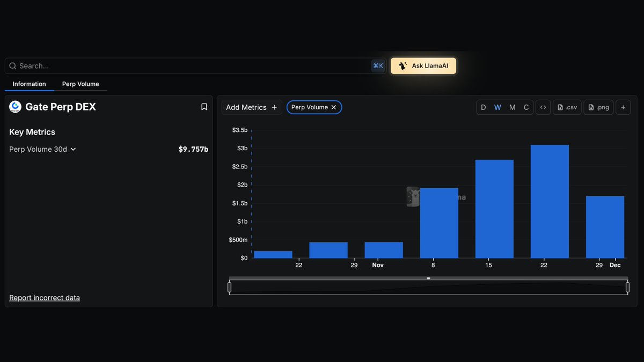
Task: Click the bookmark icon next to Gate Perp DEX
Action: tap(204, 107)
